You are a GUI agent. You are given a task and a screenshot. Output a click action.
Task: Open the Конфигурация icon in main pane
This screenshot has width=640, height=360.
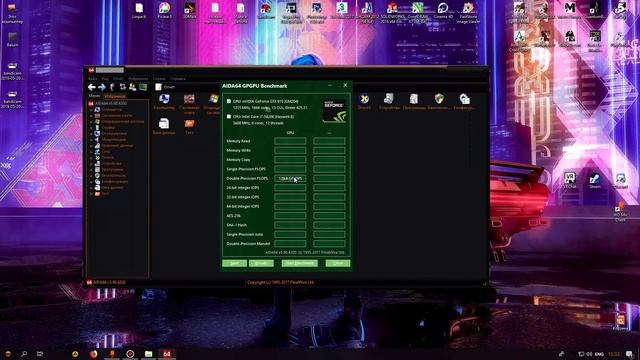click(464, 101)
